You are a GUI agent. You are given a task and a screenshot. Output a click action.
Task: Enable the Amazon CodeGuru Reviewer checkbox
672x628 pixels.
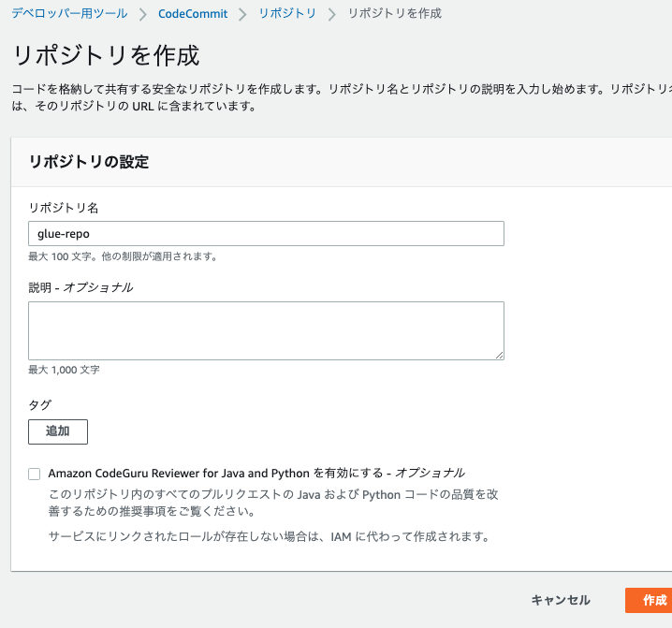tap(35, 474)
